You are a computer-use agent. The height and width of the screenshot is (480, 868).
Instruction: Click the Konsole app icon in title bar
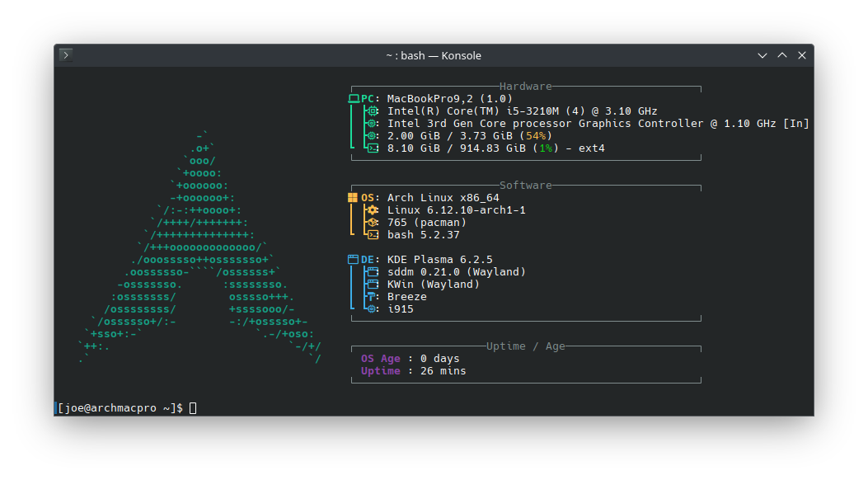pos(66,55)
